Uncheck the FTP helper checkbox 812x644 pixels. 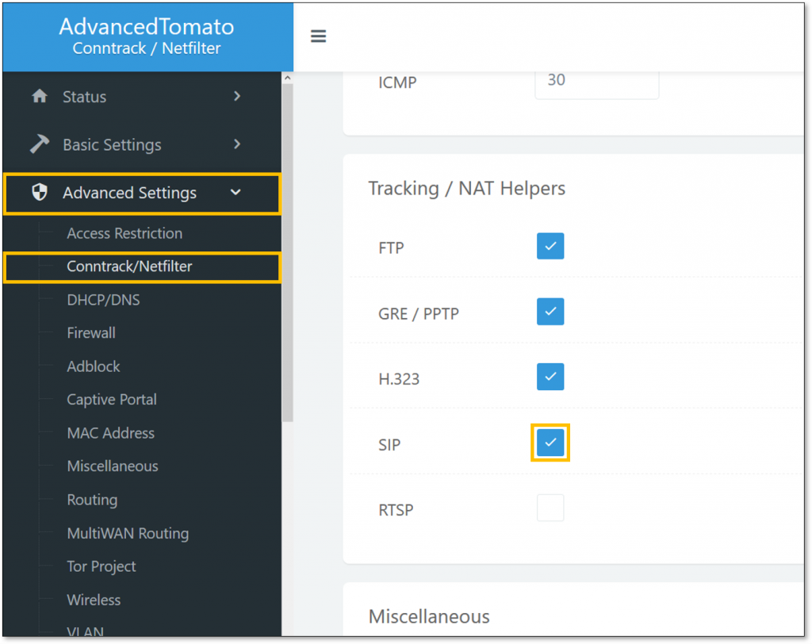(550, 246)
